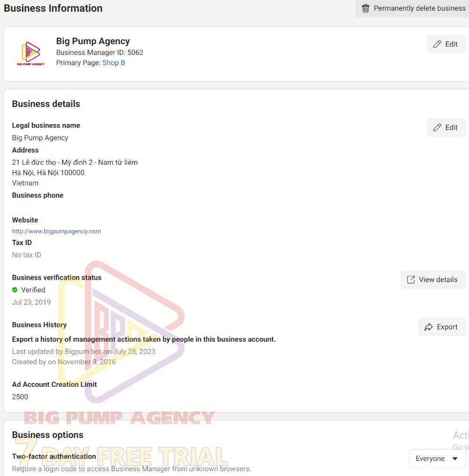This screenshot has height=476, width=469.
Task: Click View details for verification status
Action: (433, 279)
